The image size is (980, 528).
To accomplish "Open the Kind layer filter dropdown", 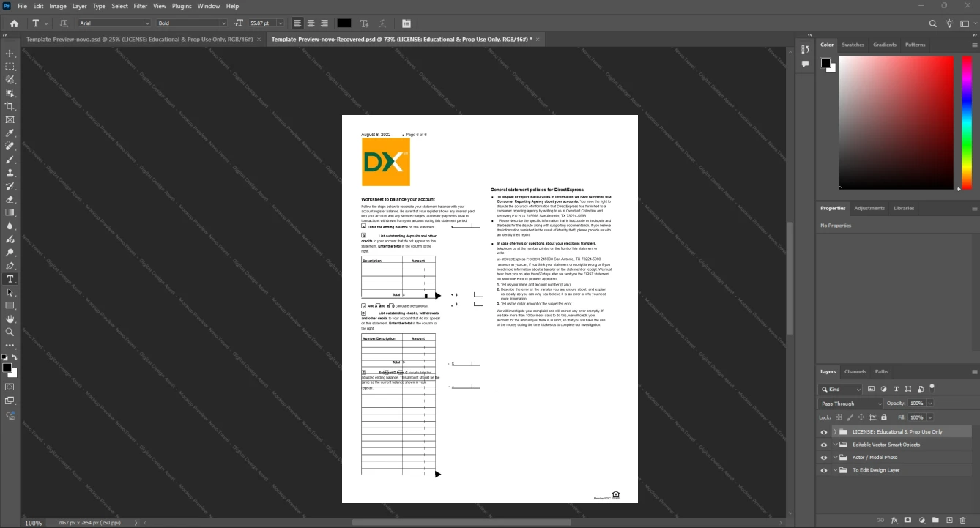I will [x=841, y=389].
